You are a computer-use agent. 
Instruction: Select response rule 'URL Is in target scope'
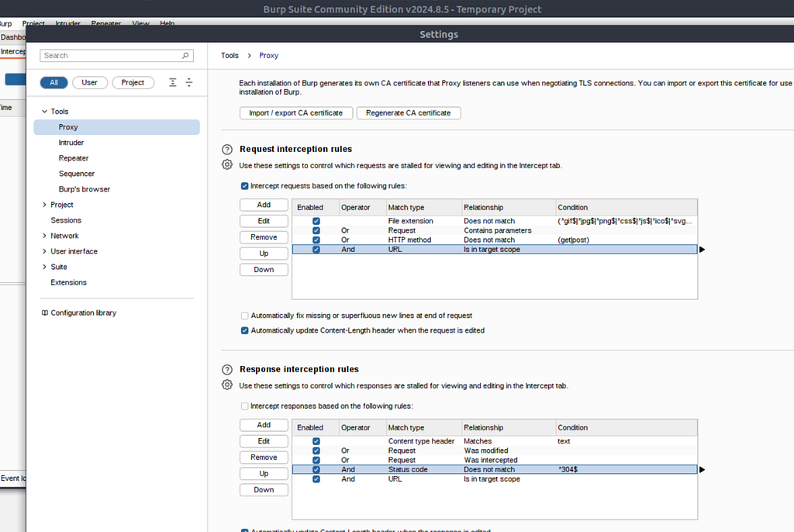[x=495, y=479]
